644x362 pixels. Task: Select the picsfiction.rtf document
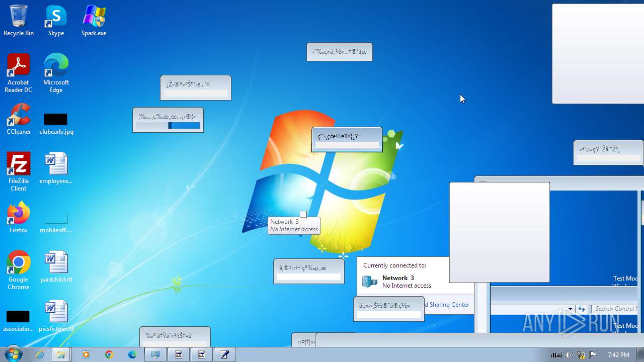coord(56,316)
